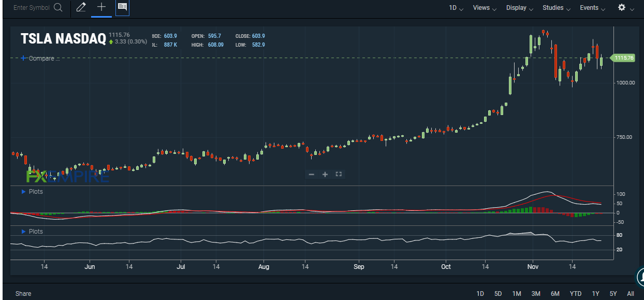Open the Display dropdown menu
644x300 pixels.
pos(519,8)
